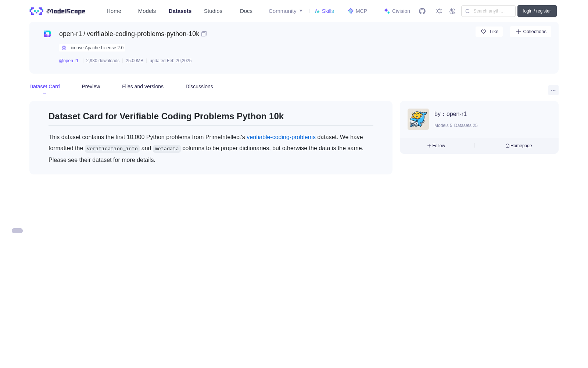
Task: Click the dataset cube icon
Action: coord(47,34)
